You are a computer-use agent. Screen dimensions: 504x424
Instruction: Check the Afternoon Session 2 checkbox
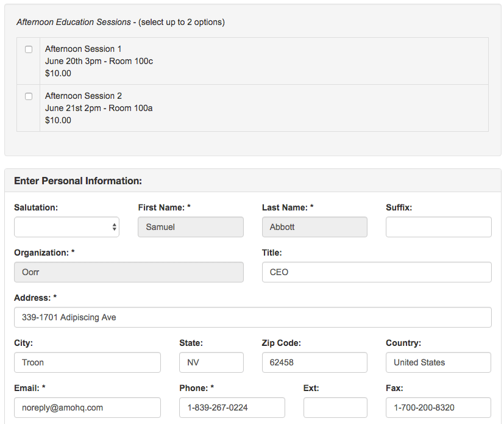pos(29,96)
